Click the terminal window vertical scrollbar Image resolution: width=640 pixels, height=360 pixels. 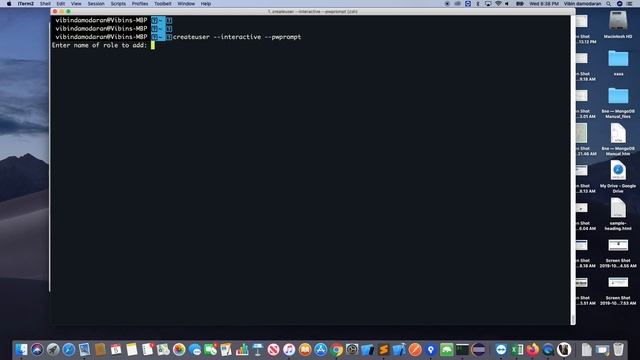coord(573,170)
